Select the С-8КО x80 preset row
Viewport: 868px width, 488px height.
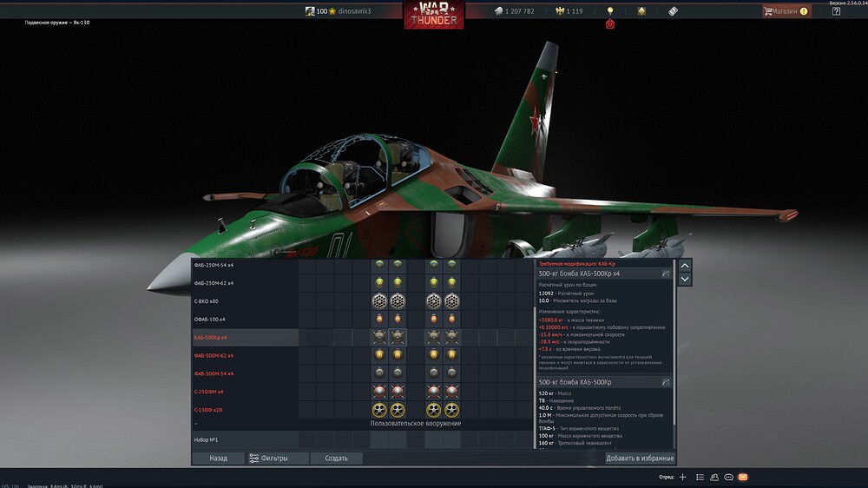pyautogui.click(x=363, y=301)
